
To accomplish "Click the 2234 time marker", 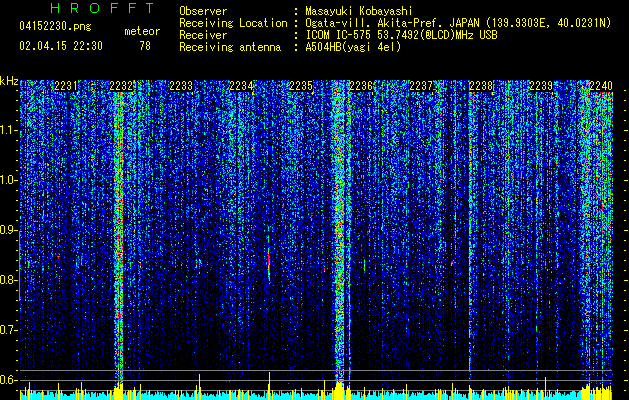I will click(241, 86).
